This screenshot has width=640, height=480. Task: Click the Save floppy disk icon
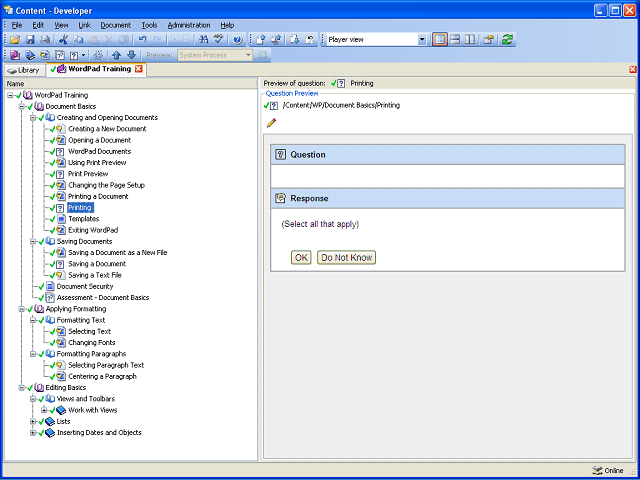(30, 40)
